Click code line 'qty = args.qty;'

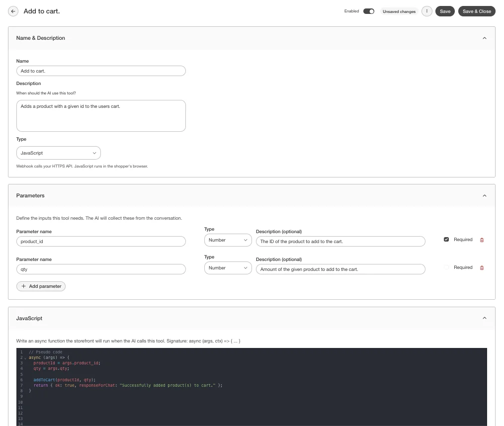51,368
